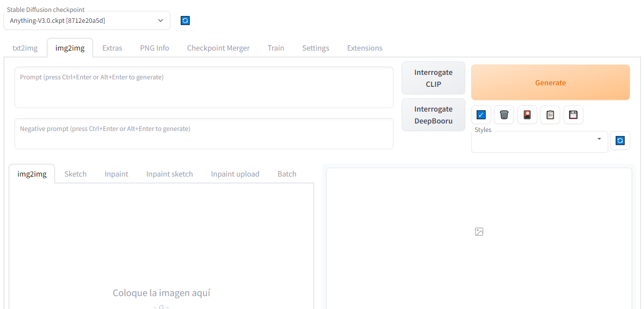
Task: Go to the Checkpoint Merger tab
Action: [218, 48]
